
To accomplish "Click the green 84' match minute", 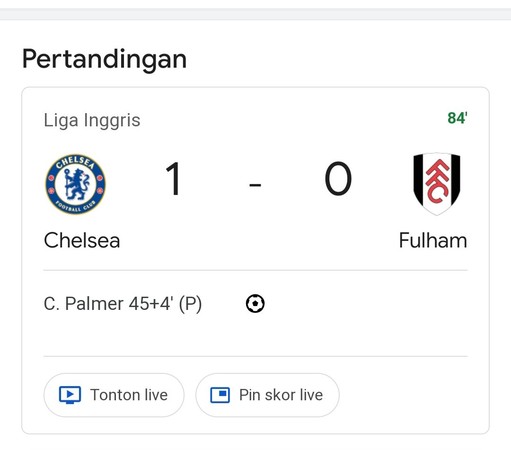I will pos(457,118).
